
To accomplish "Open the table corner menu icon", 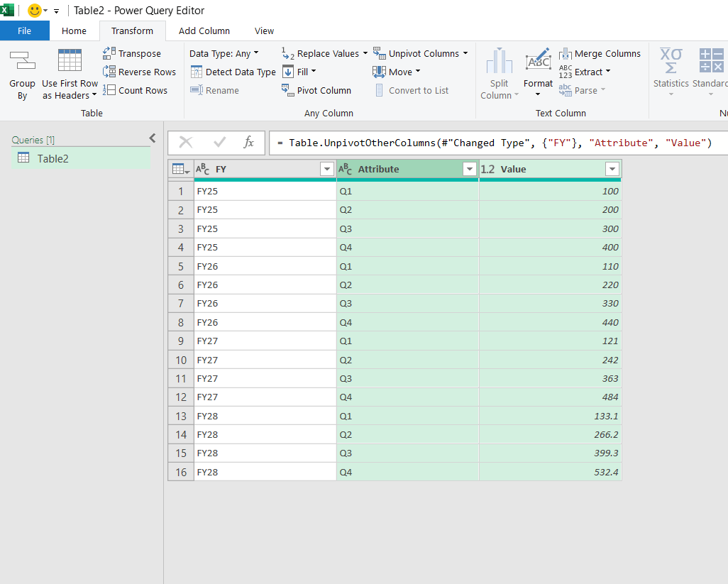I will click(181, 169).
